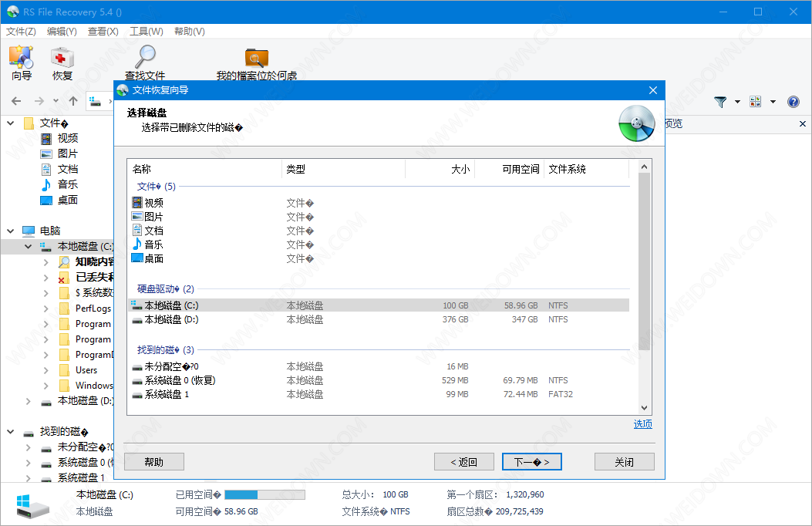812x526 pixels.
Task: Click the 恢复 recovery toolbar icon
Action: coord(62,58)
